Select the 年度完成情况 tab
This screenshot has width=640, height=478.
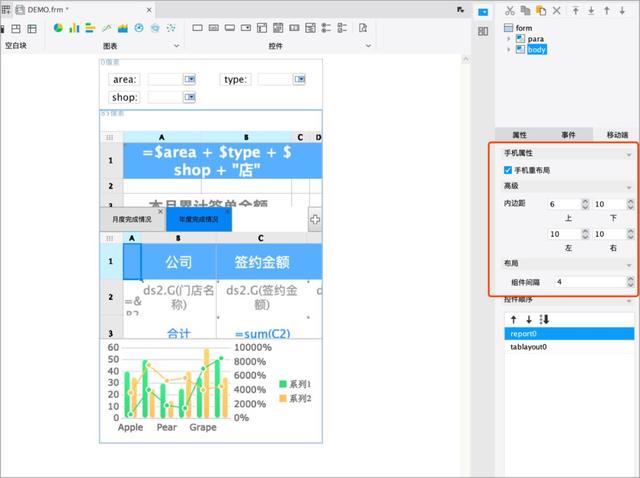199,219
